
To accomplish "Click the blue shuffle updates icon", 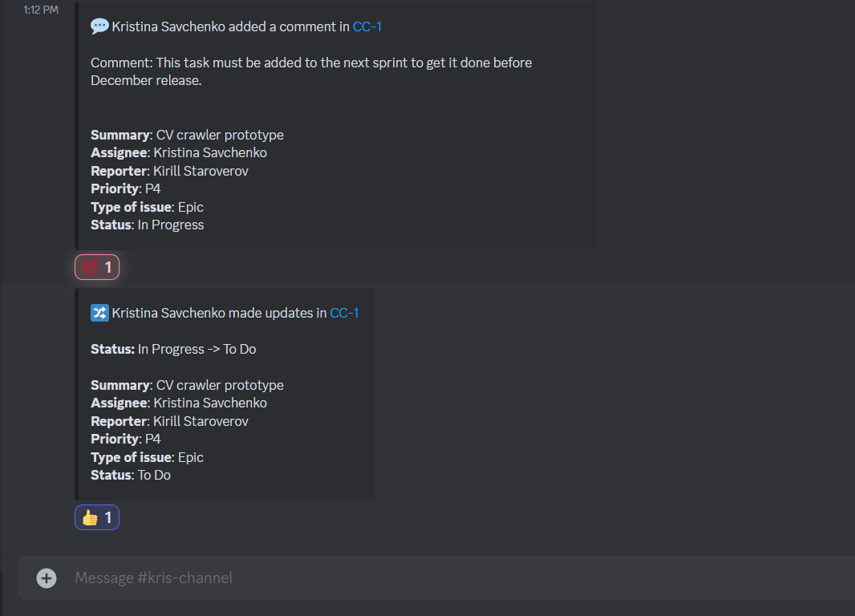I will tap(99, 313).
